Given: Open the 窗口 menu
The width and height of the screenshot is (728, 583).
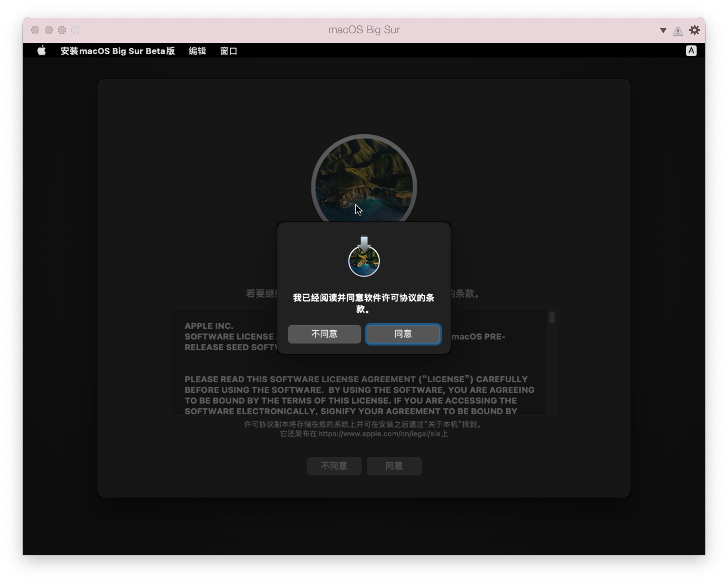Looking at the screenshot, I should click(x=228, y=51).
